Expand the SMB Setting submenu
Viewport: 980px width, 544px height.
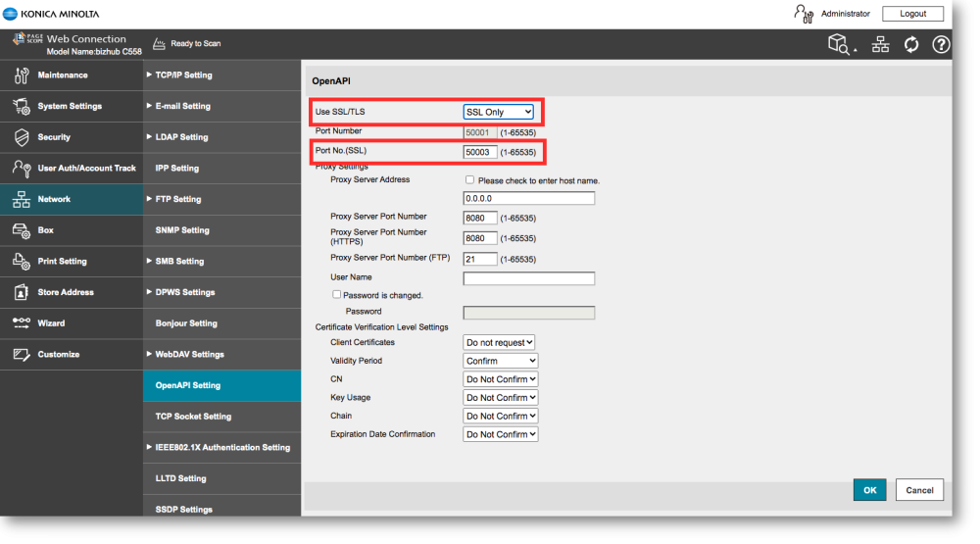(x=221, y=262)
